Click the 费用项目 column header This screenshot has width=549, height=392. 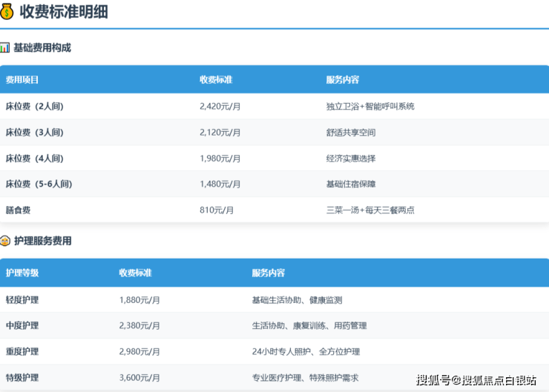tap(22, 79)
